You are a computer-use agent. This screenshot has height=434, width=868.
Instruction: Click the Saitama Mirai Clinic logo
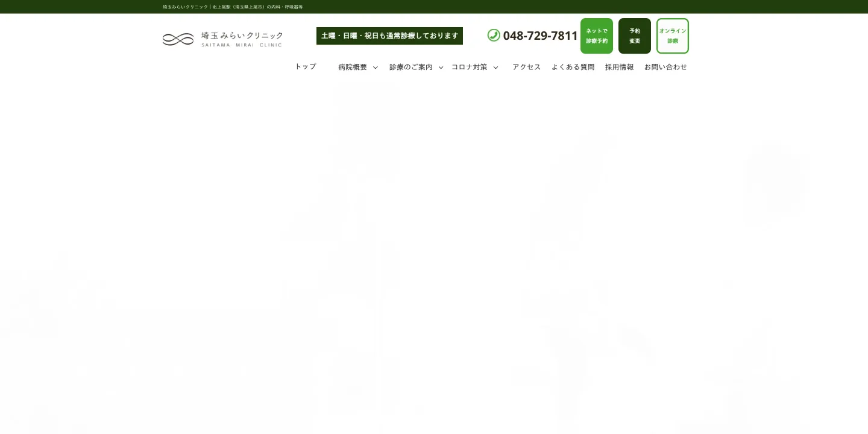[222, 39]
